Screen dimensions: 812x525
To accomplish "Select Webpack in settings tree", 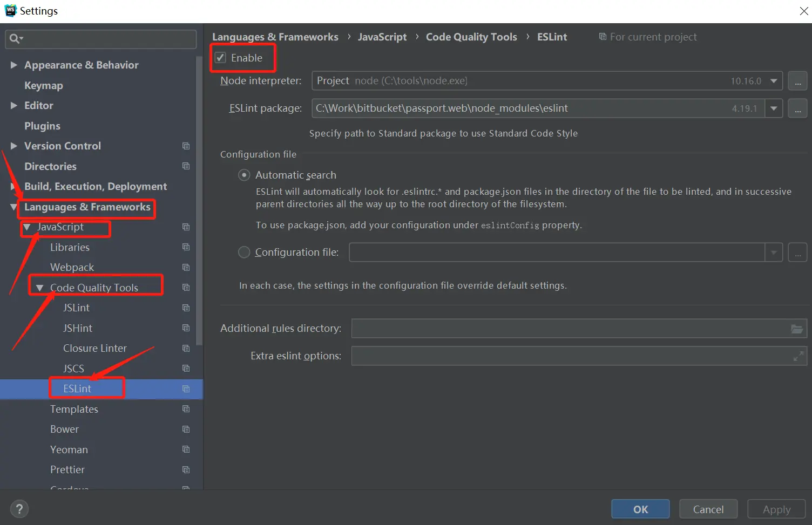I will point(72,267).
